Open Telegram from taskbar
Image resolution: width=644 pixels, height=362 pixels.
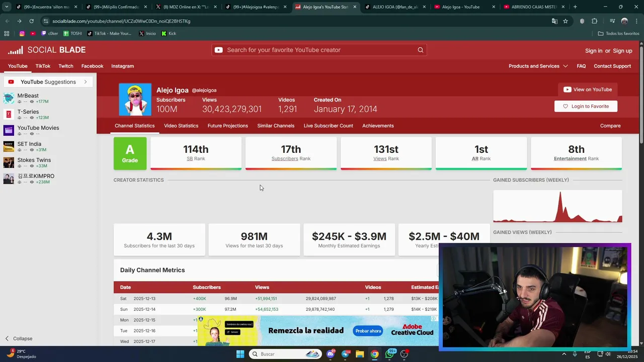click(345, 354)
